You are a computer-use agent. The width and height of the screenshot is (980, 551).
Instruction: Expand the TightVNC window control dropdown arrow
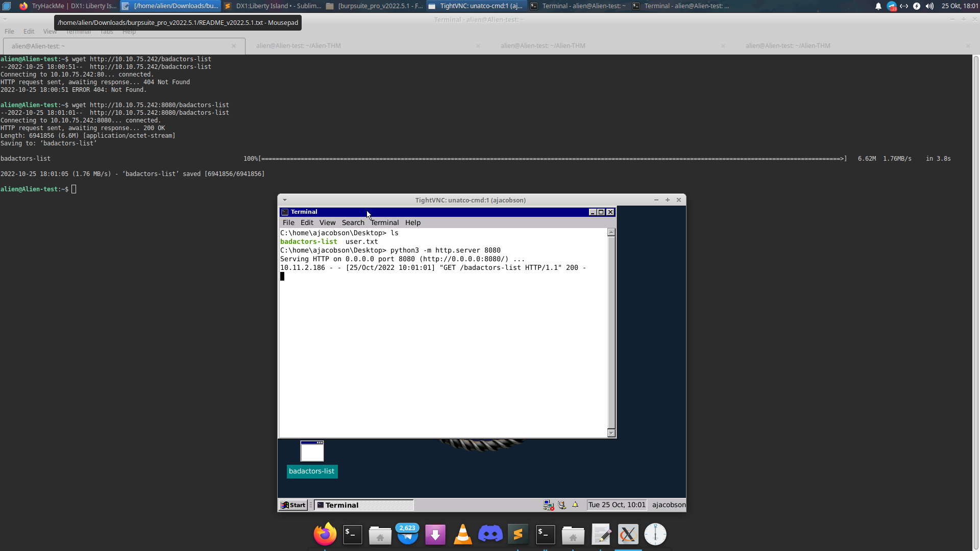[x=284, y=200]
